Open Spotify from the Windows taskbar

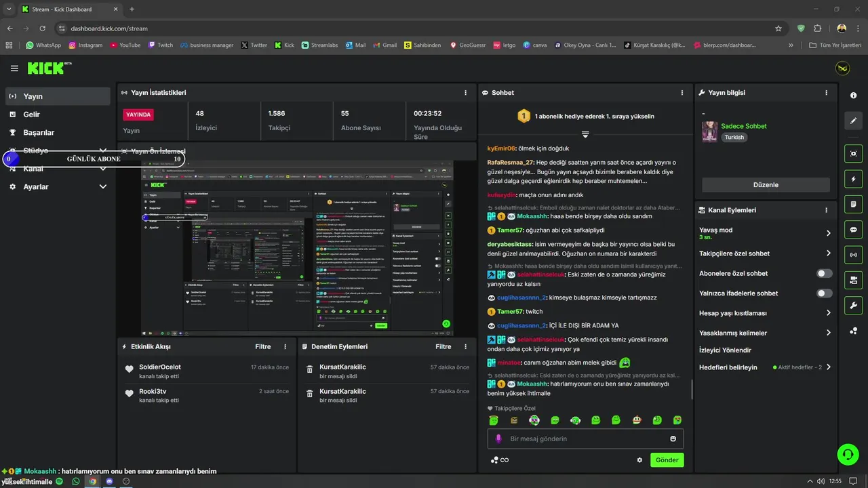click(x=59, y=481)
